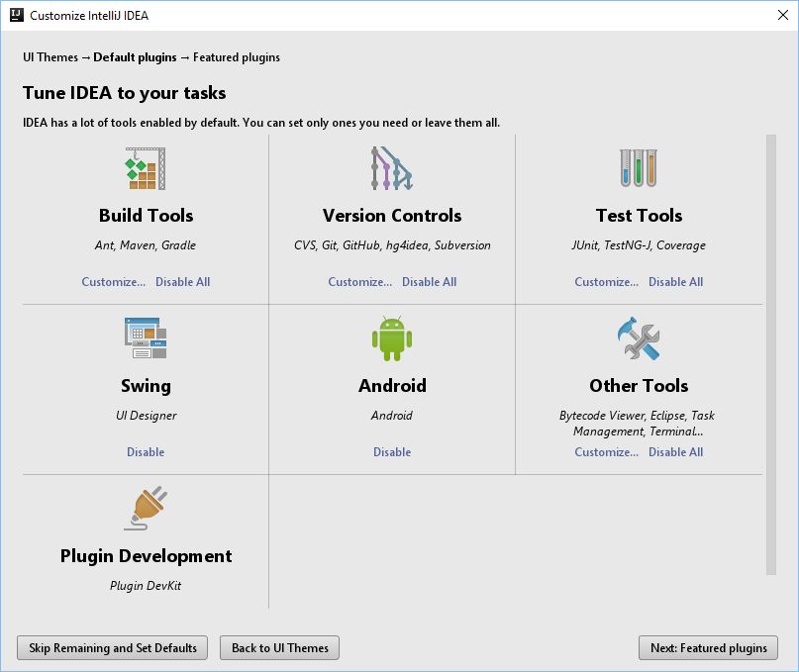This screenshot has height=672, width=799.
Task: Click the Version Controls heading
Action: (392, 216)
